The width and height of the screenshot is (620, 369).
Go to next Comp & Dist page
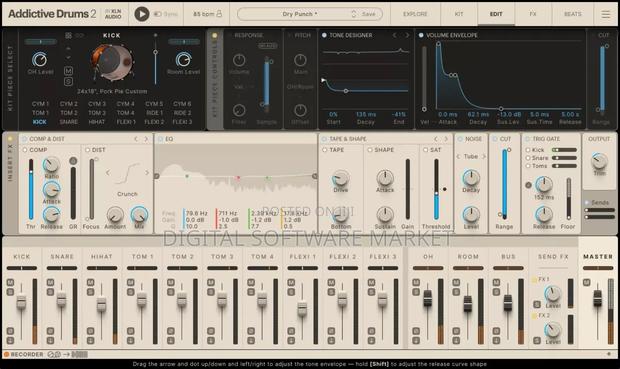pos(146,139)
